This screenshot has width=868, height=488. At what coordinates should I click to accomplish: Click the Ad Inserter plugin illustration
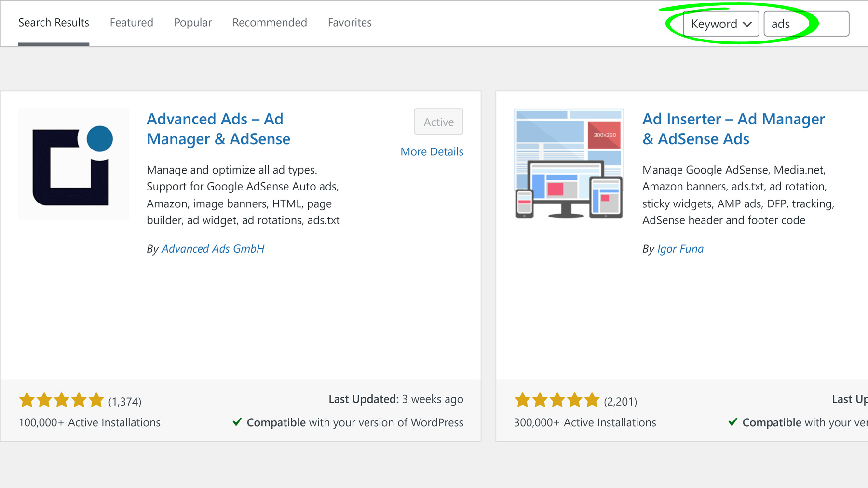point(569,164)
